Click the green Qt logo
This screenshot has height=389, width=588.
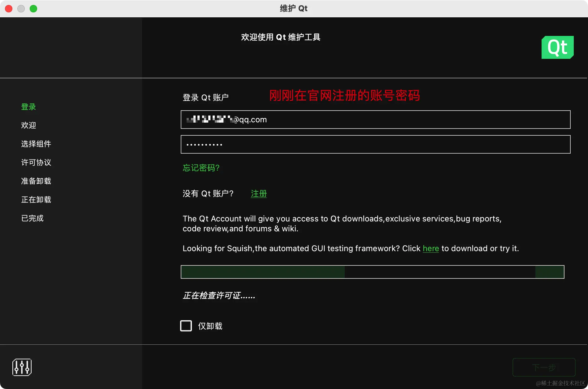[557, 47]
